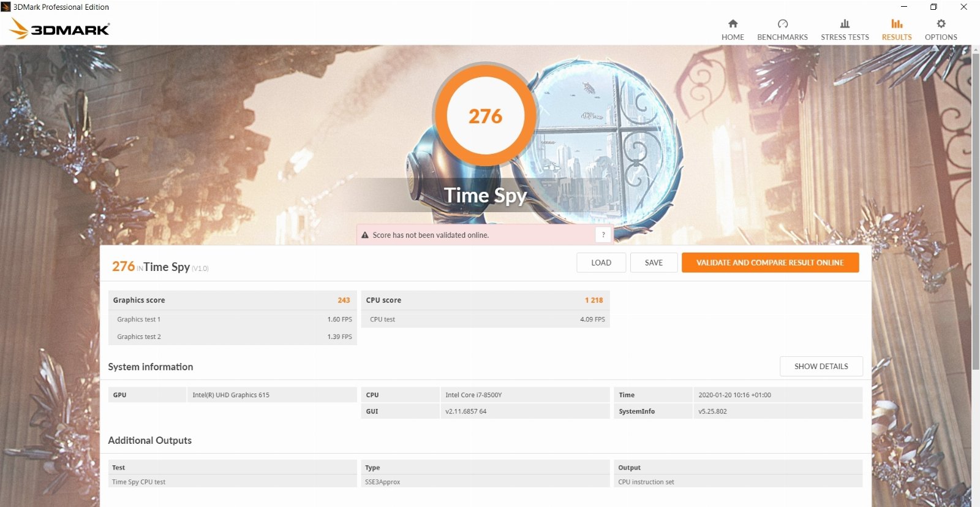
Task: Click the Intel Core i7-8500Y value
Action: coord(473,395)
